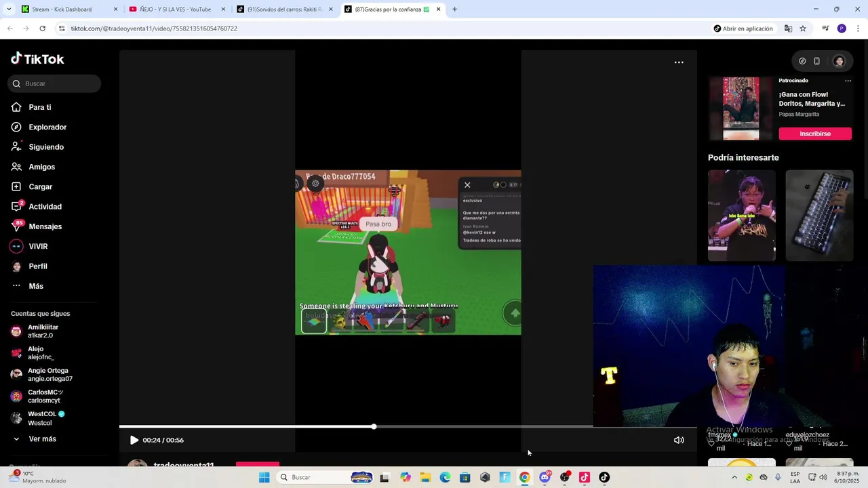Image resolution: width=868 pixels, height=488 pixels.
Task: Click the TikTok coins icon at the top right
Action: [802, 61]
